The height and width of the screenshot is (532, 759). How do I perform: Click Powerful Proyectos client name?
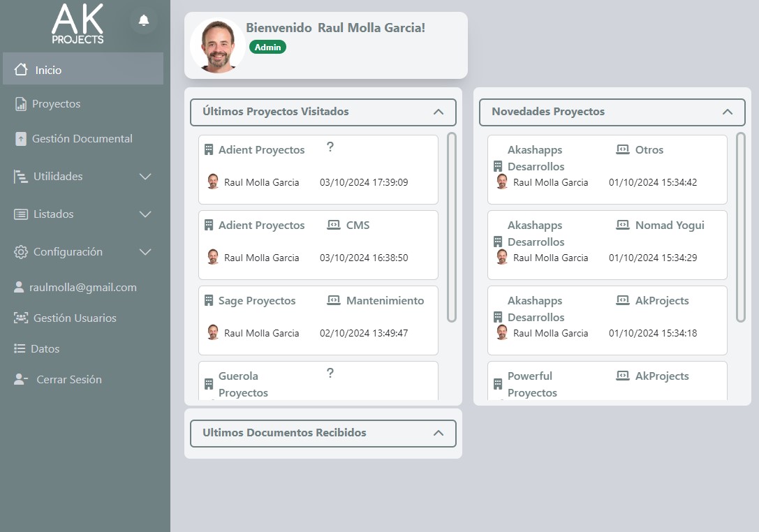tap(532, 385)
